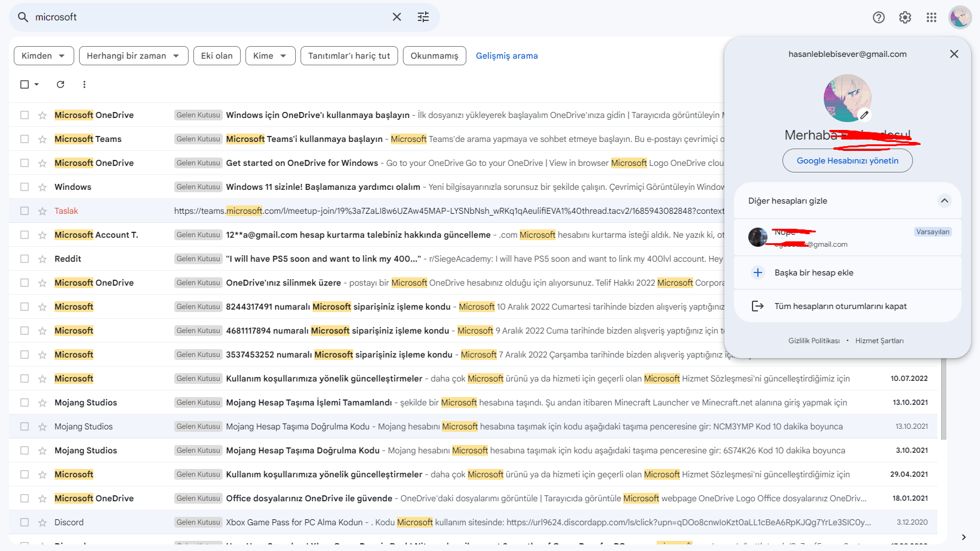
Task: Star the 8244317491 order email
Action: click(x=43, y=307)
